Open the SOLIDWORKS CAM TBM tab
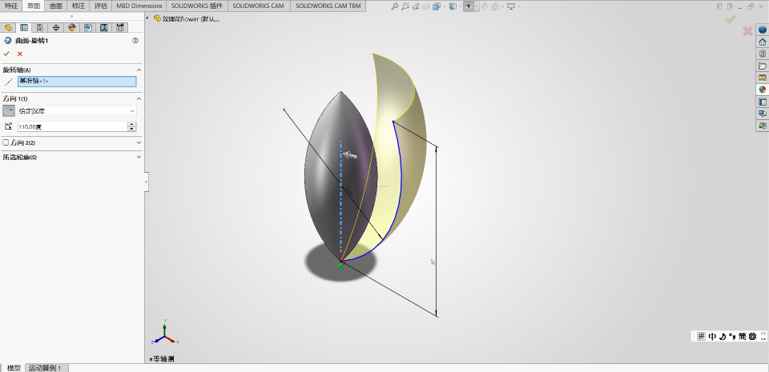769x372 pixels. click(x=328, y=6)
